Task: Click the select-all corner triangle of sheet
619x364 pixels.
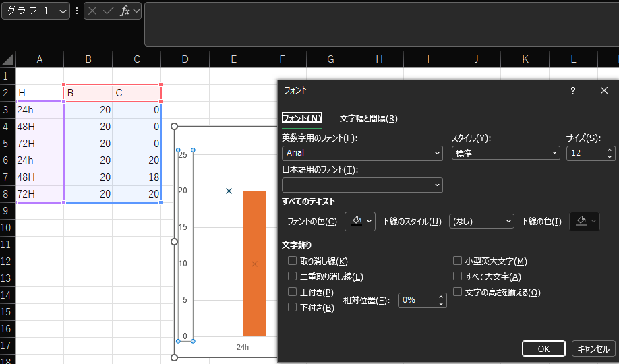Action: [7, 59]
